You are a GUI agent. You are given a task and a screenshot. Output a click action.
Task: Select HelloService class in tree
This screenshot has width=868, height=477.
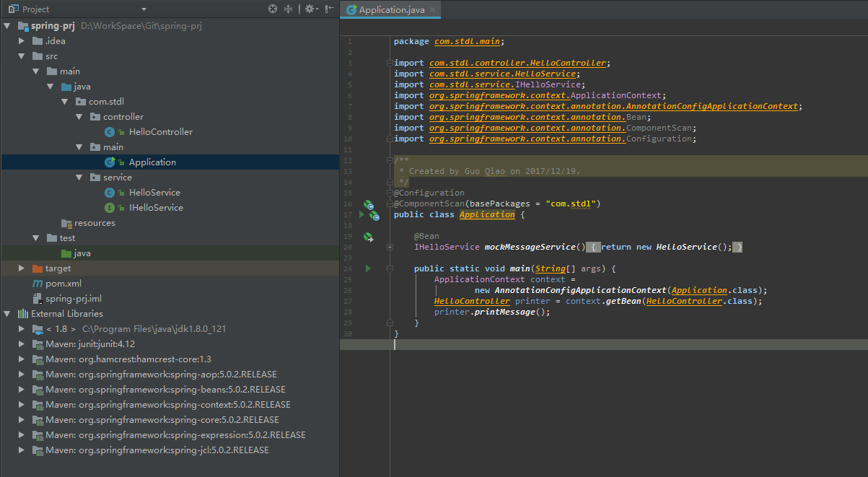pos(154,193)
